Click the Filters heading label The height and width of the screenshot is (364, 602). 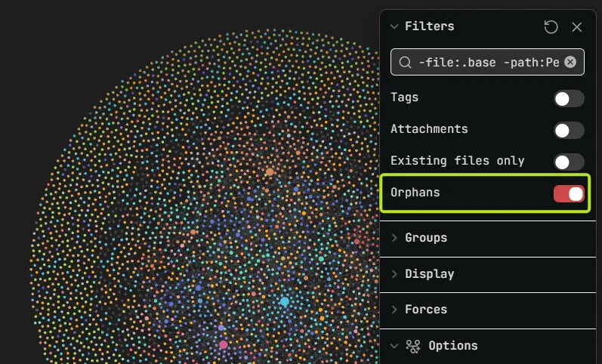[429, 26]
